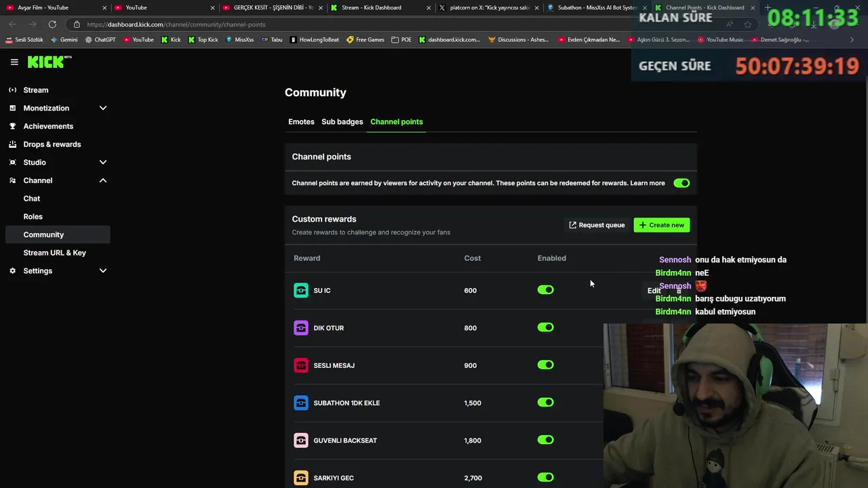
Task: Expand the Studio sidebar section
Action: [103, 162]
